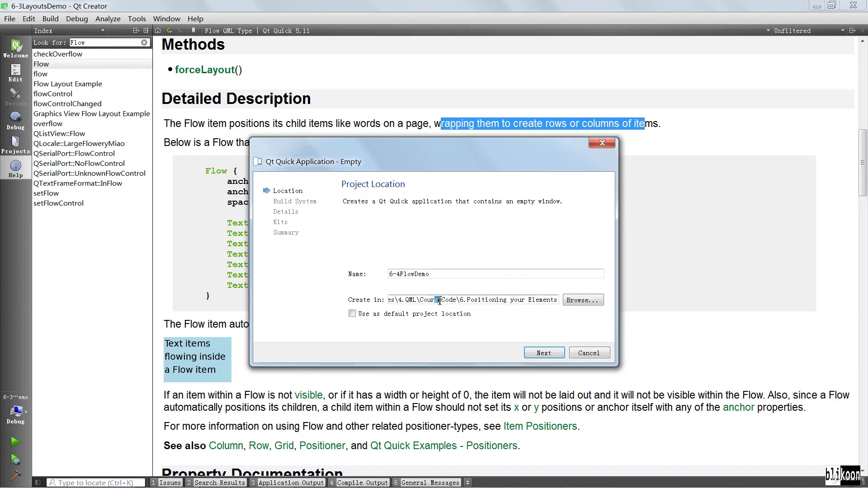868x488 pixels.
Task: Click the Build project hammer icon
Action: coord(16,475)
